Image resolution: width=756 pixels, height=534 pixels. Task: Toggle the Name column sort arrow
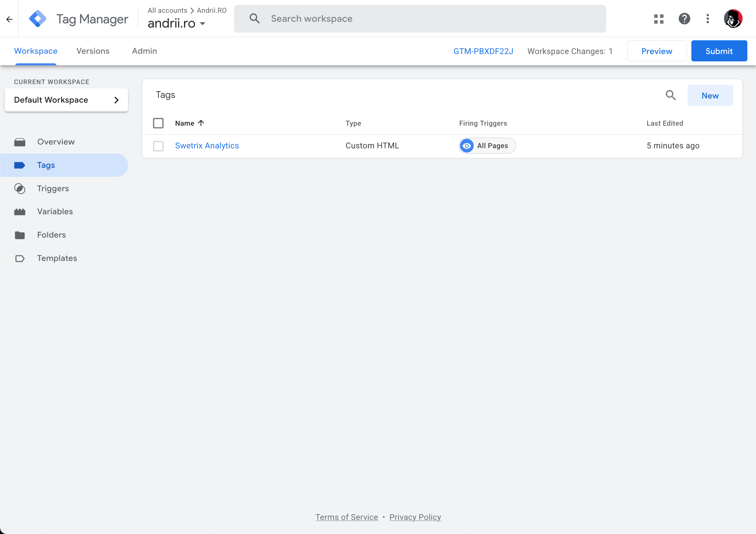tap(201, 123)
